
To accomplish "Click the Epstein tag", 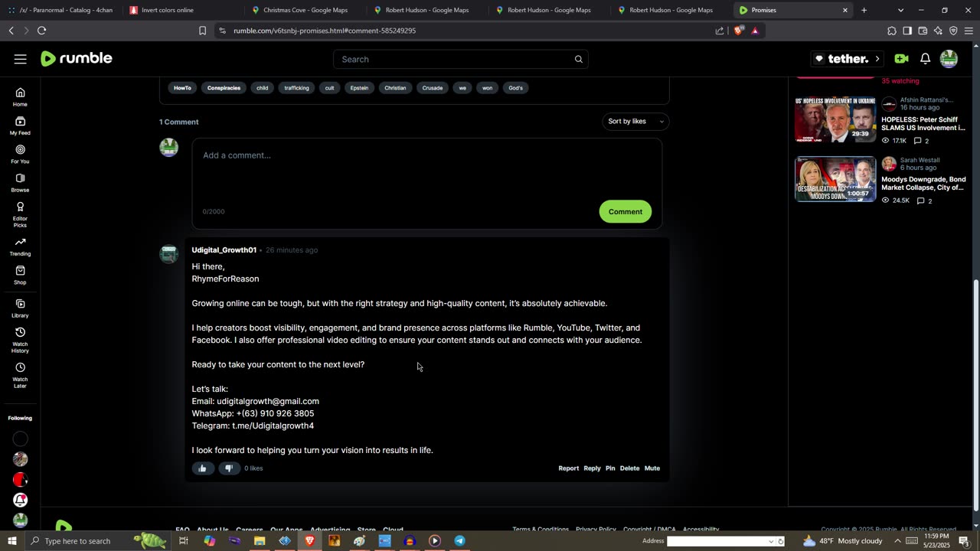I will pyautogui.click(x=359, y=88).
